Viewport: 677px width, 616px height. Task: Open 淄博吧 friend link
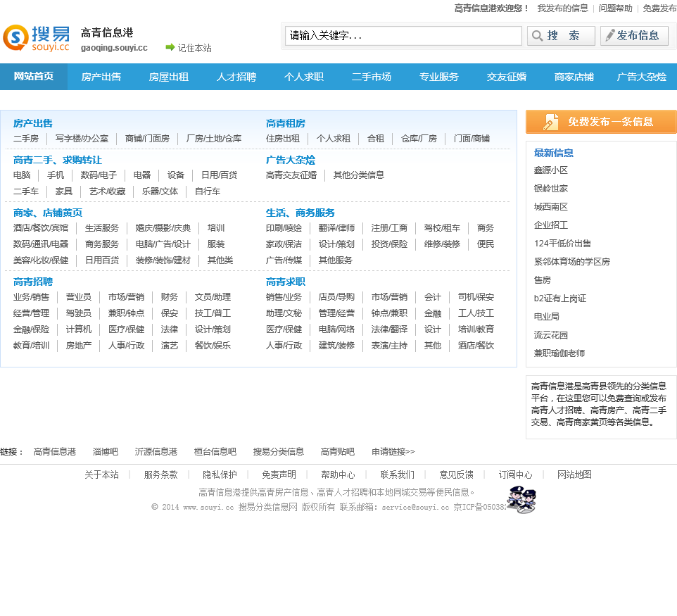pos(106,452)
